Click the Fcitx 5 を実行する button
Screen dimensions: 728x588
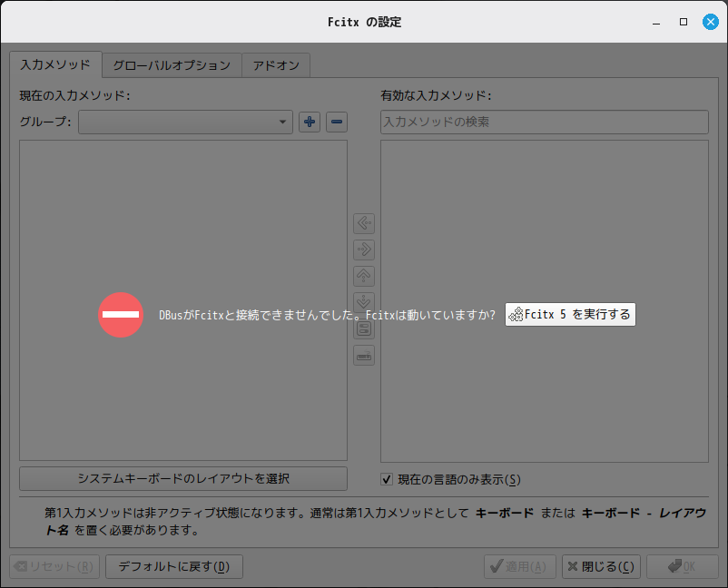pos(570,315)
